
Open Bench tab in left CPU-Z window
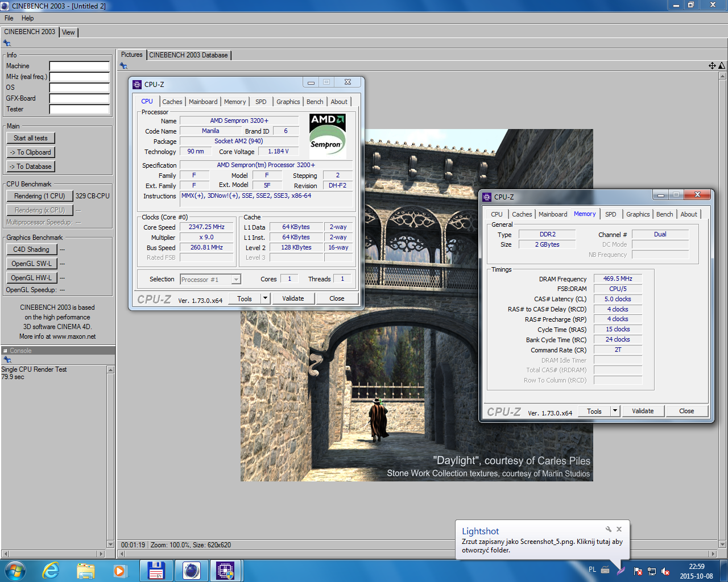[315, 102]
